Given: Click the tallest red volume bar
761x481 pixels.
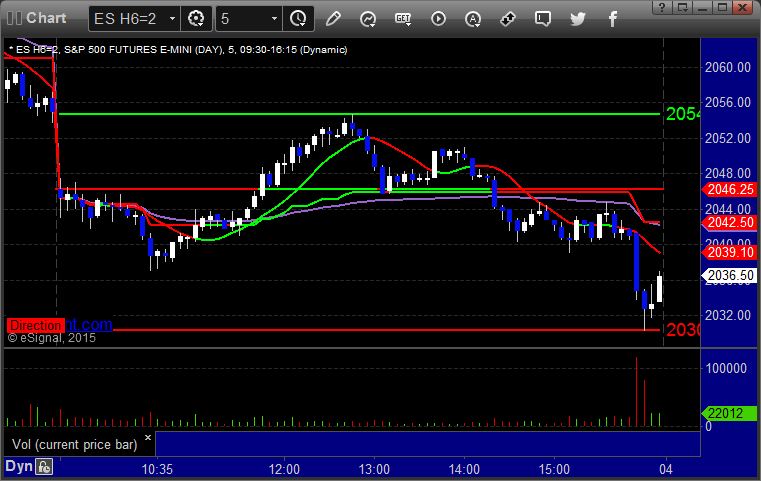Looking at the screenshot, I should 636,392.
